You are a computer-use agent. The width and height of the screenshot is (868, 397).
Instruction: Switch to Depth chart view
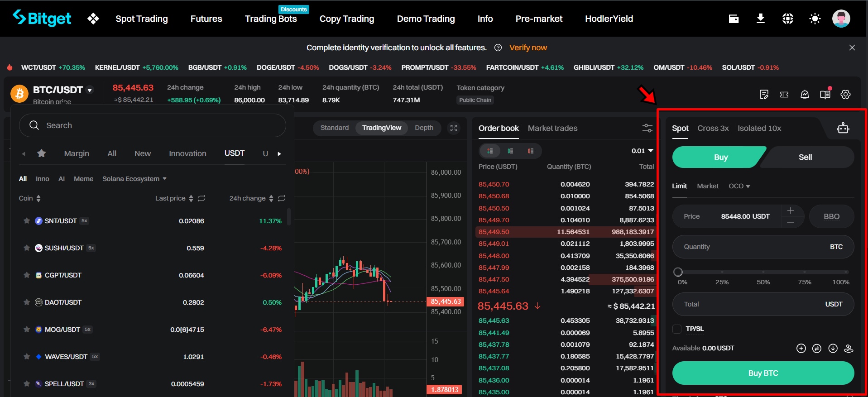coord(424,128)
